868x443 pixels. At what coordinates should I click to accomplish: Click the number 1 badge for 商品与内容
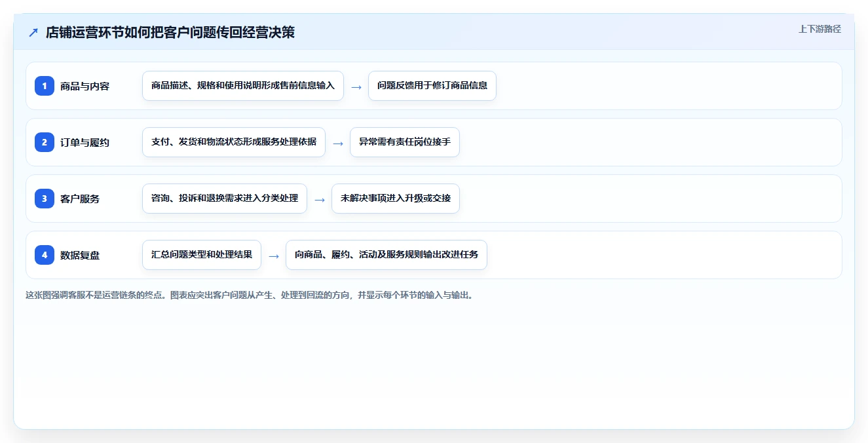pos(45,86)
